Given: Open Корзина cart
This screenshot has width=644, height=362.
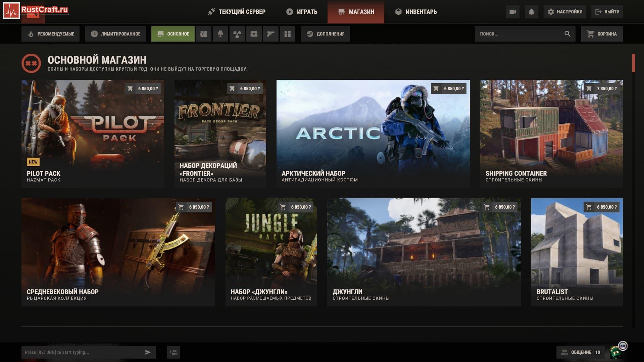Looking at the screenshot, I should [x=602, y=34].
